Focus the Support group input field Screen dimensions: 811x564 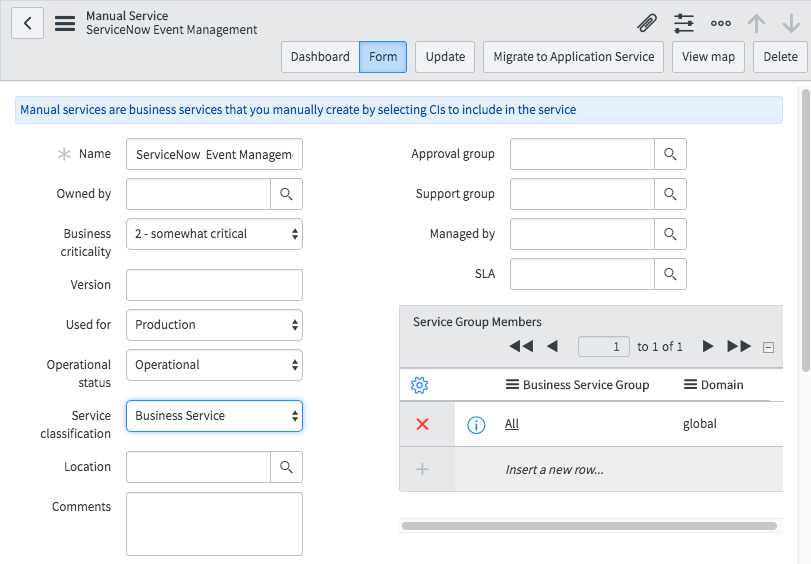582,194
